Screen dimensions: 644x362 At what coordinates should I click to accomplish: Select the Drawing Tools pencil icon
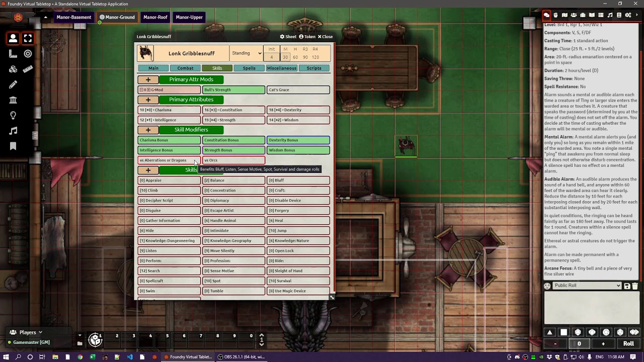[x=13, y=85]
